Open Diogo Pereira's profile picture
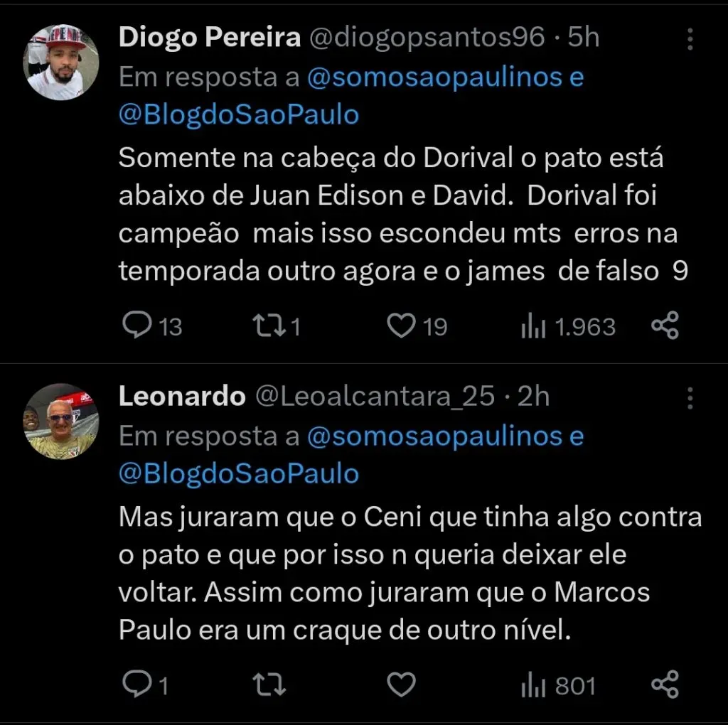728x725 pixels. [61, 62]
